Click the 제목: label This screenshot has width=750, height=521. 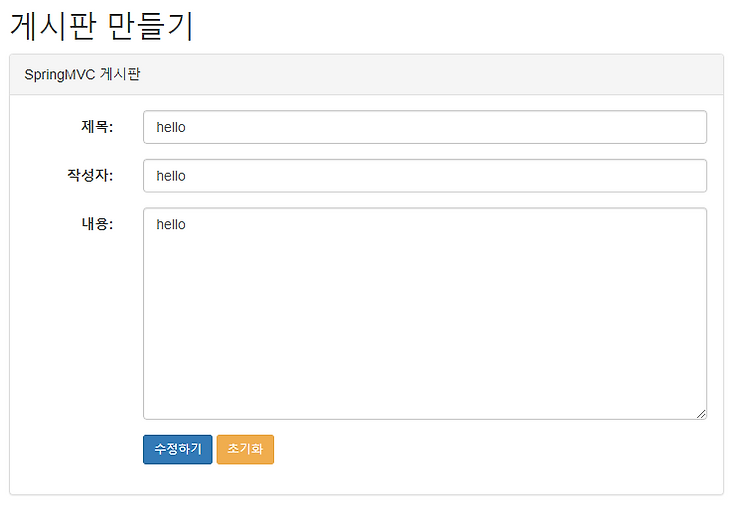97,127
